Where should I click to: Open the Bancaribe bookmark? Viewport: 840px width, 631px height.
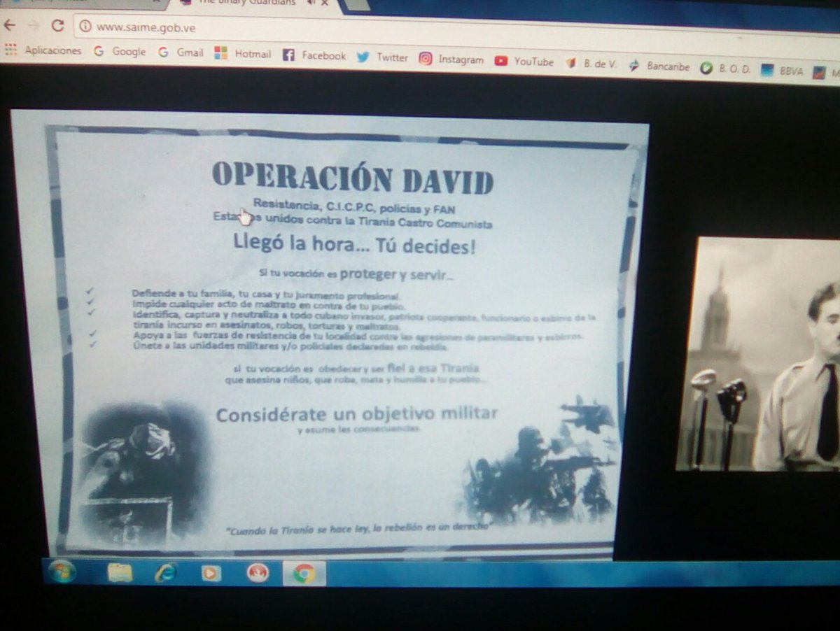point(659,66)
